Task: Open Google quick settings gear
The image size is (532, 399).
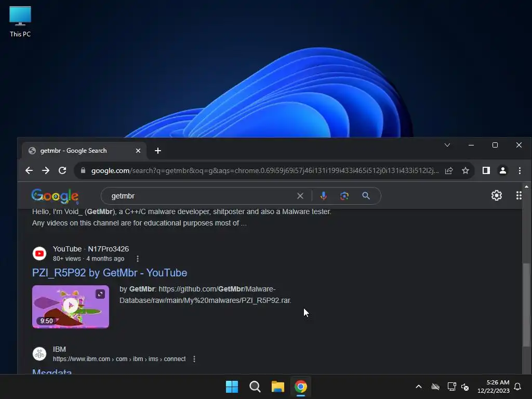Action: click(x=496, y=195)
